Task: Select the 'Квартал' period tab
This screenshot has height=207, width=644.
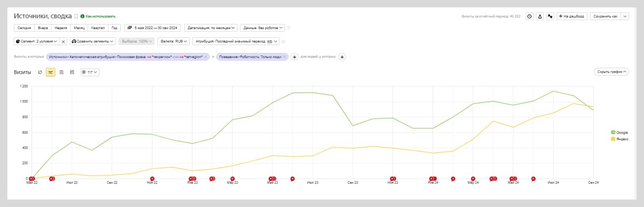Action: (x=98, y=28)
